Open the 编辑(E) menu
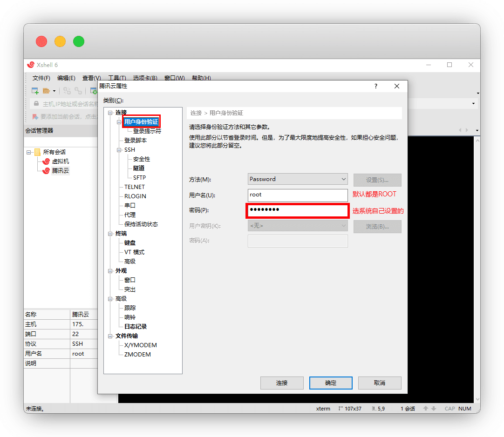The width and height of the screenshot is (504, 437). click(x=66, y=78)
